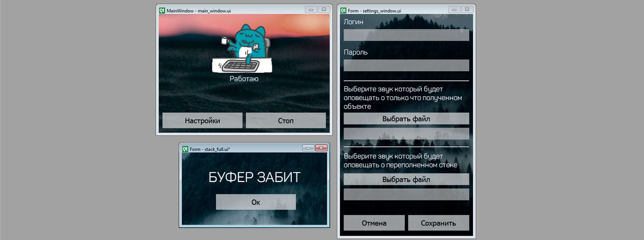
Task: Click the Работаю status label
Action: coord(244,79)
